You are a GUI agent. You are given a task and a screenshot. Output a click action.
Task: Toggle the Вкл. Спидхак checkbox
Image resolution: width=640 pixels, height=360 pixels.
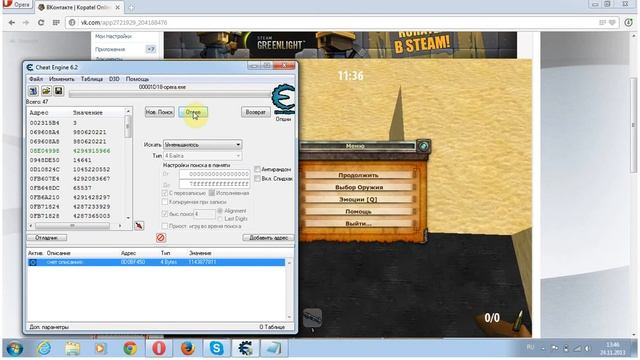(x=258, y=178)
